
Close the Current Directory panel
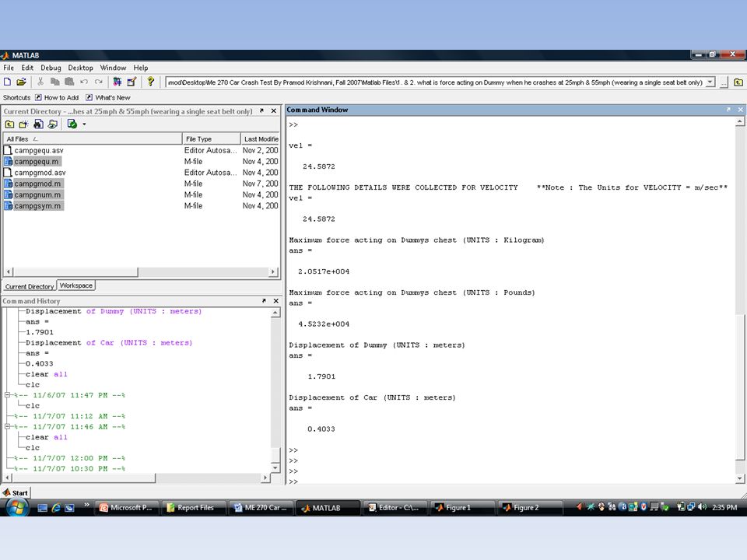click(x=274, y=111)
